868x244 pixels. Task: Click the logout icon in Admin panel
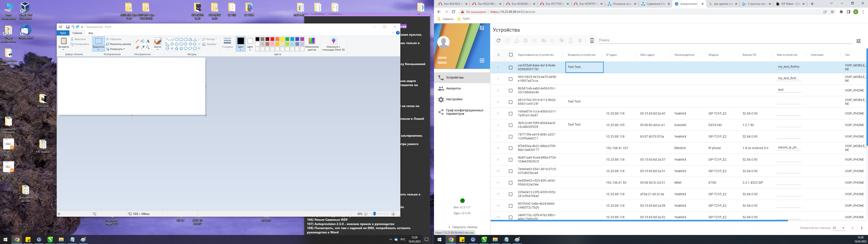[x=482, y=61]
